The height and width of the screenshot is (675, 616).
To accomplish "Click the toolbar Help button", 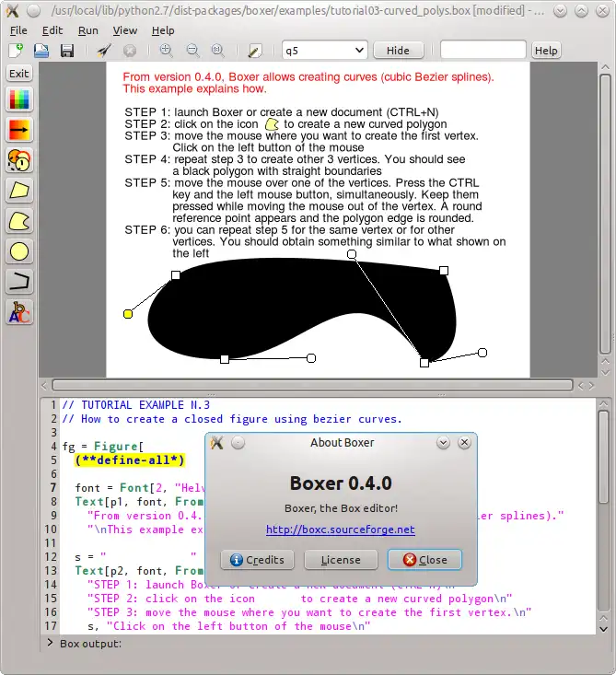I will (x=546, y=51).
